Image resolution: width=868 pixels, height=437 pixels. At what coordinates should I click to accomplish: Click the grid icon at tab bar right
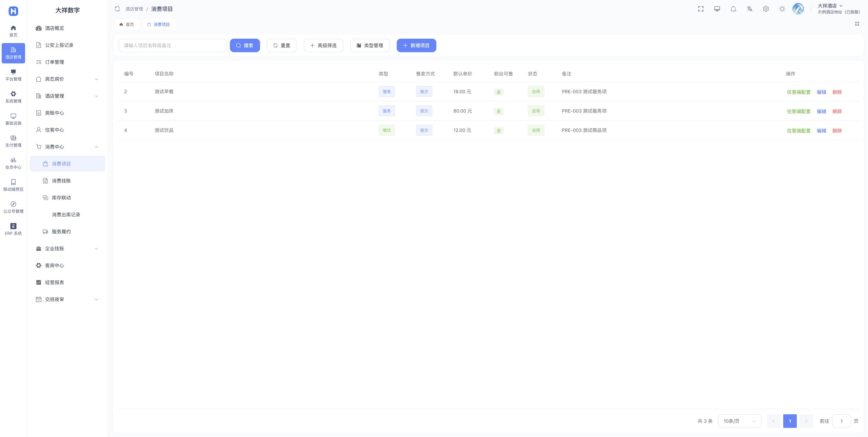[x=857, y=24]
